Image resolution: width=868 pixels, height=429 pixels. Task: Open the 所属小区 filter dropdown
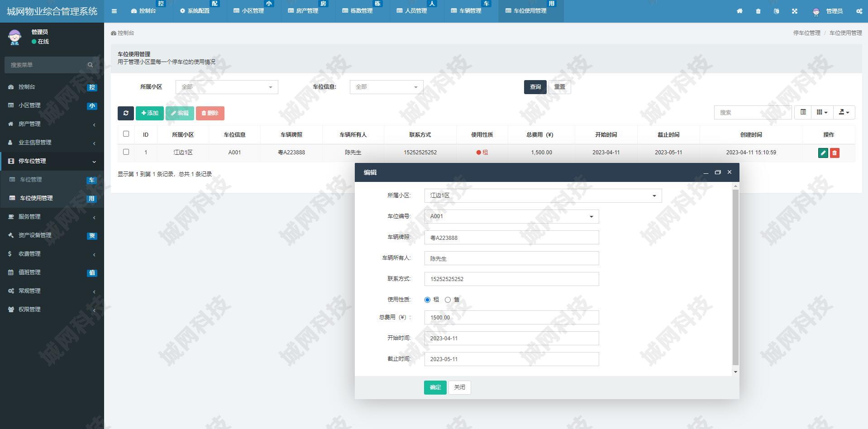[x=227, y=87]
